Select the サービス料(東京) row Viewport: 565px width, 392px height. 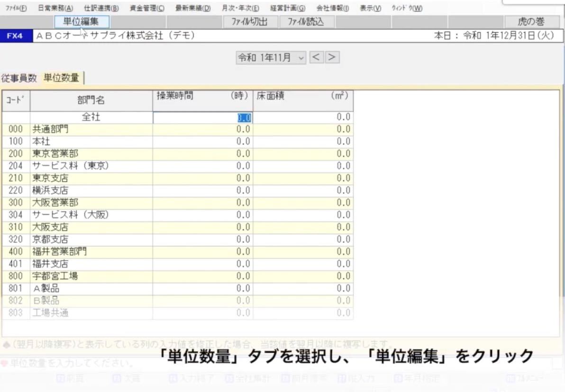[x=91, y=166]
